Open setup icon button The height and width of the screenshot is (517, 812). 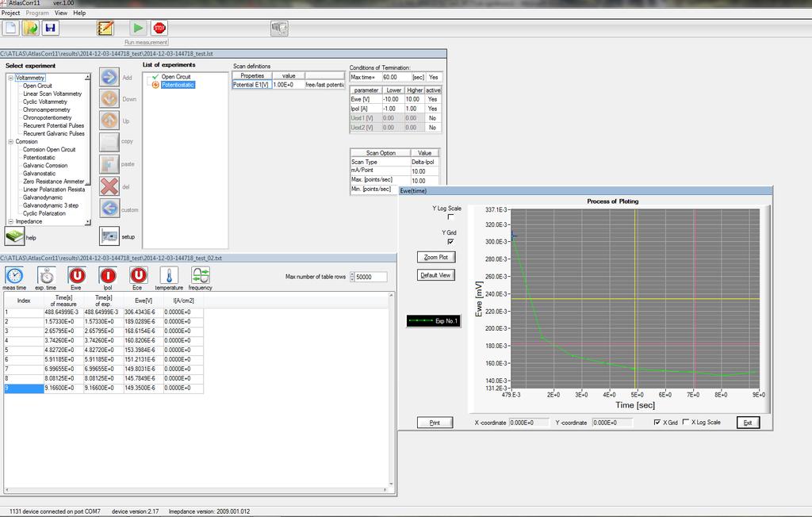point(109,236)
